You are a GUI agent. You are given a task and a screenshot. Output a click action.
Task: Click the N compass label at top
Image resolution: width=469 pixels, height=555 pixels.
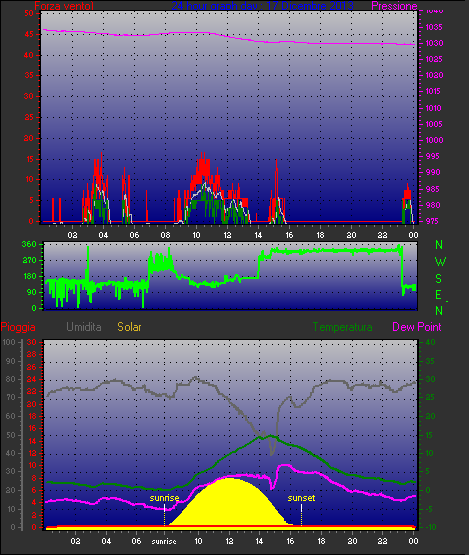tap(439, 245)
